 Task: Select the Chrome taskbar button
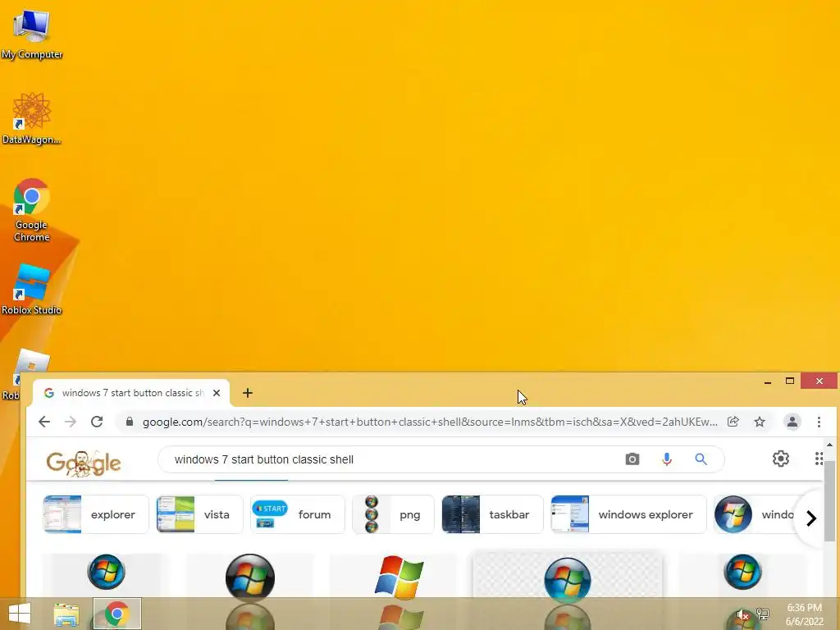pyautogui.click(x=117, y=614)
